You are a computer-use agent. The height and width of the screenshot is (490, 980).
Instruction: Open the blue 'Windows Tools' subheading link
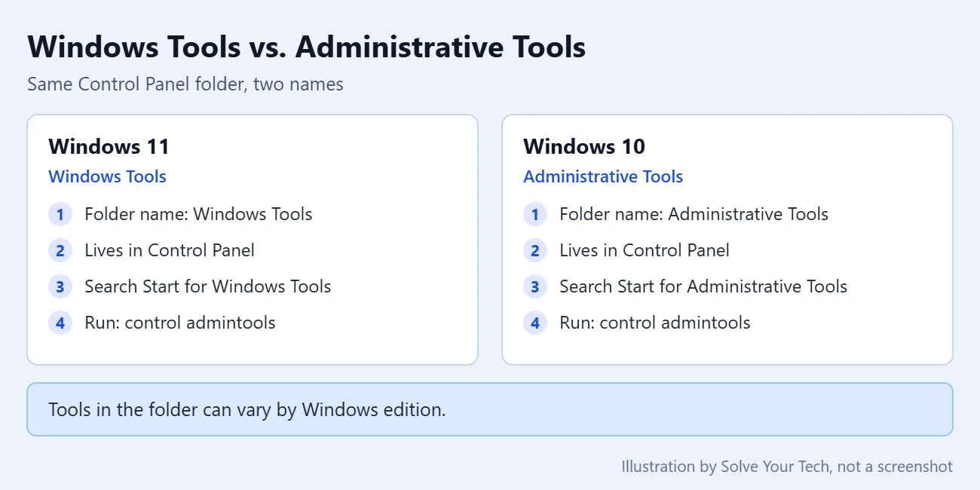pos(107,176)
